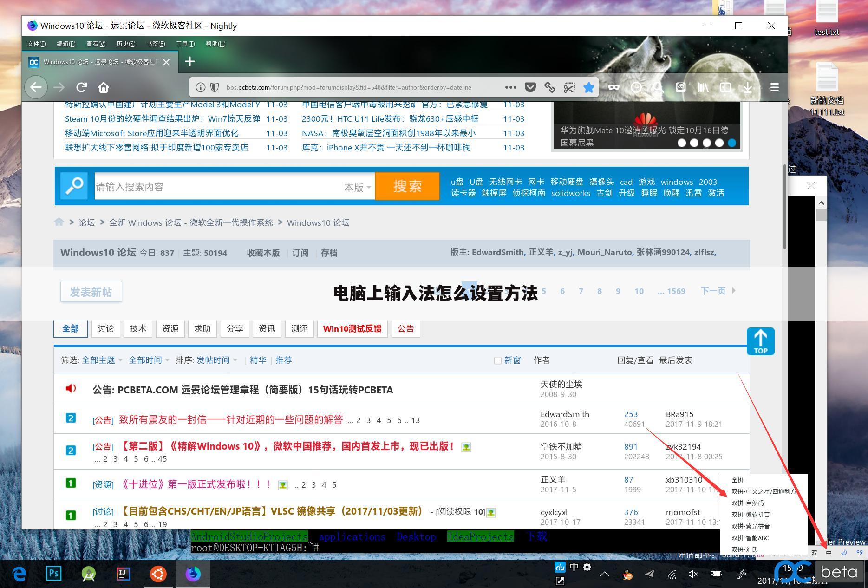Open the IntelliJ IDEA taskbar icon
The width and height of the screenshot is (868, 588).
[x=123, y=574]
